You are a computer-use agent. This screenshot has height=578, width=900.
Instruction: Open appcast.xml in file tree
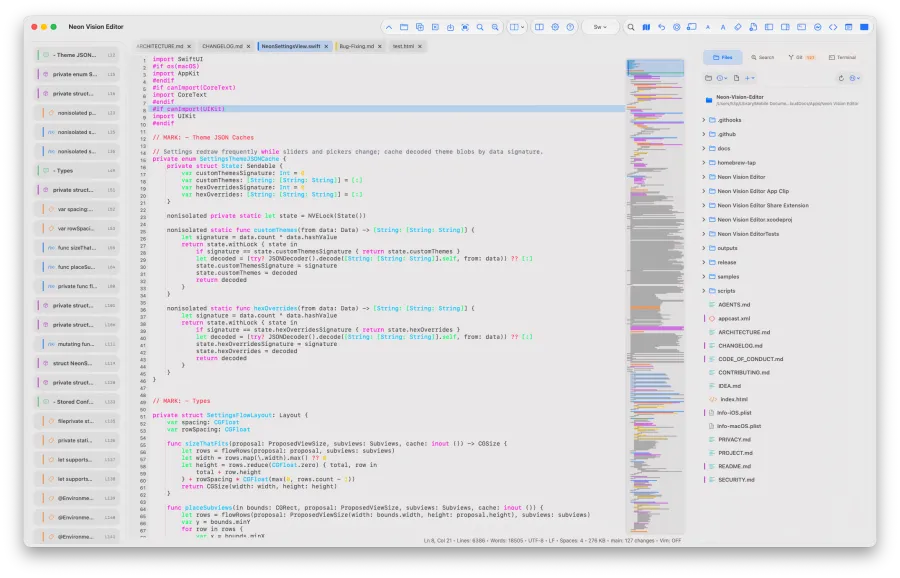click(x=734, y=319)
